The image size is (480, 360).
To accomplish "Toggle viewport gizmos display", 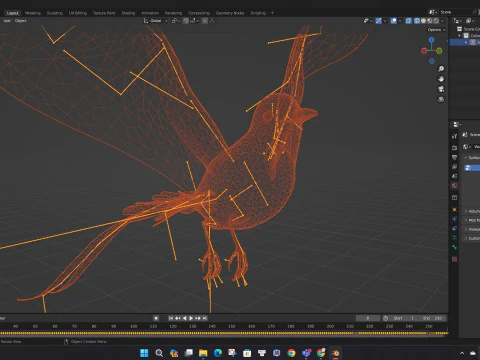I will pos(378,21).
